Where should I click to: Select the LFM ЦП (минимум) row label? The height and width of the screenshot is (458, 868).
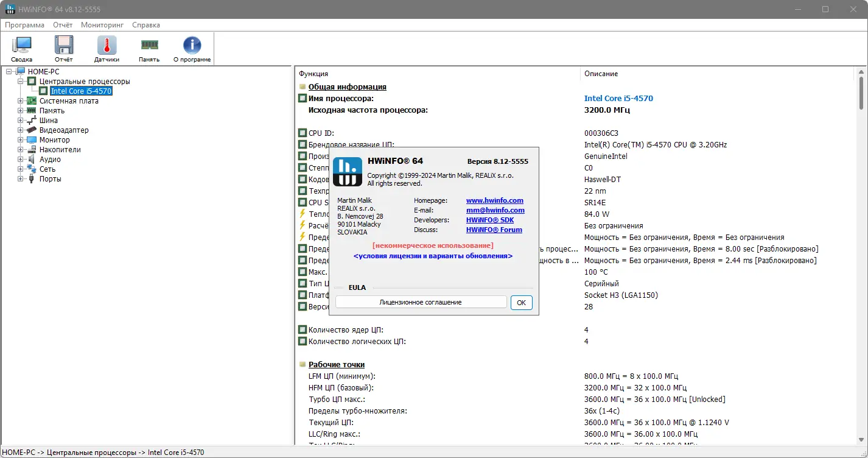coord(342,376)
